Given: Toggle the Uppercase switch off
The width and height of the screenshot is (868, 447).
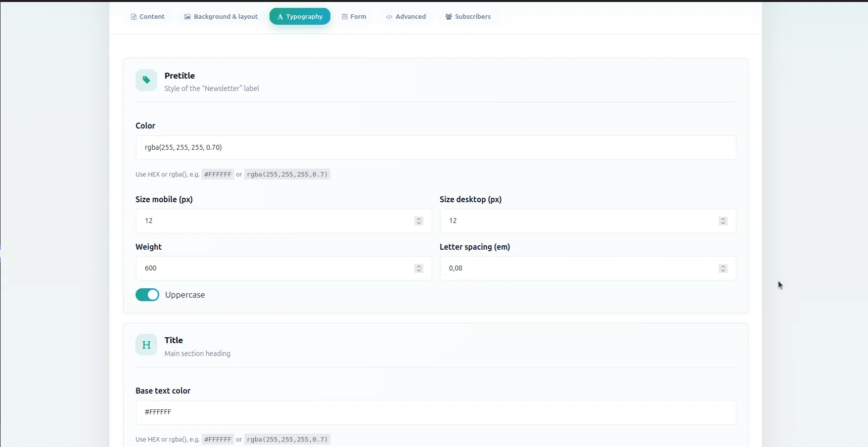Looking at the screenshot, I should coord(147,295).
